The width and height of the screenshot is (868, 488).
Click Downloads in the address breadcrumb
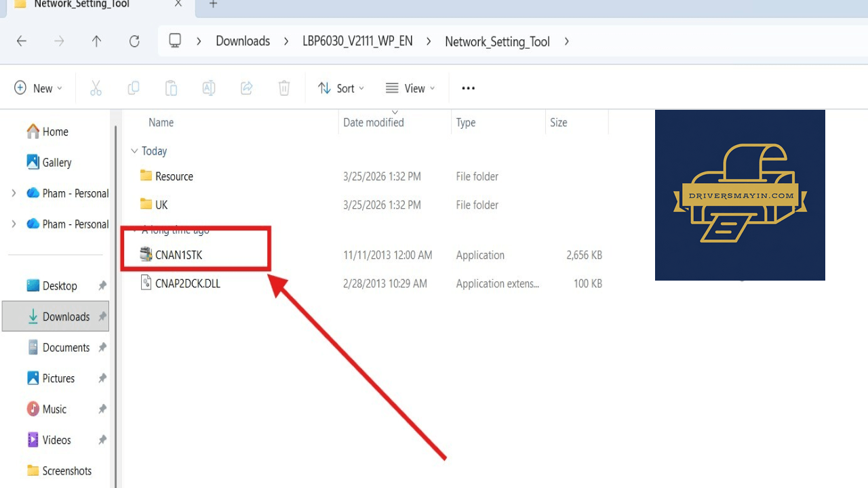(x=243, y=41)
